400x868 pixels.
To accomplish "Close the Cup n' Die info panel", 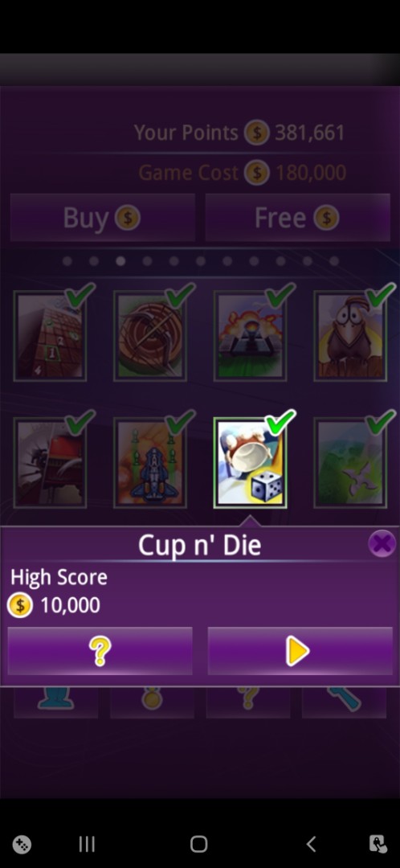I will [382, 543].
